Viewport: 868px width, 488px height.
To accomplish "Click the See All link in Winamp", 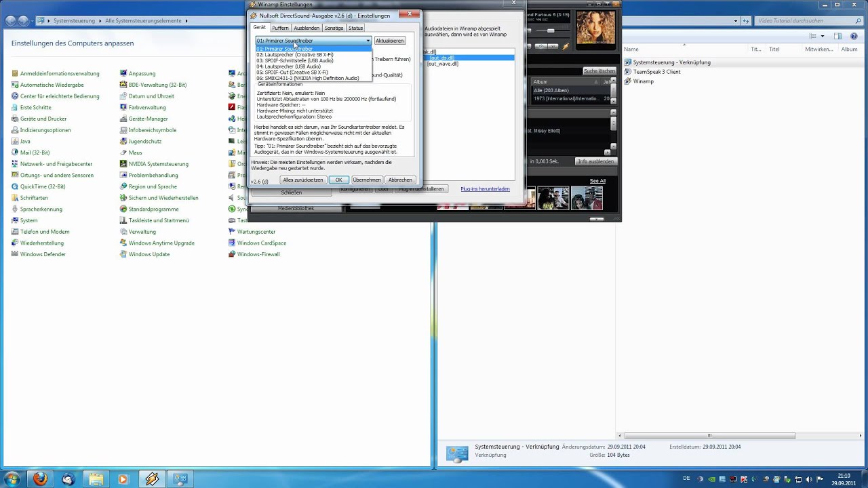I will click(597, 181).
